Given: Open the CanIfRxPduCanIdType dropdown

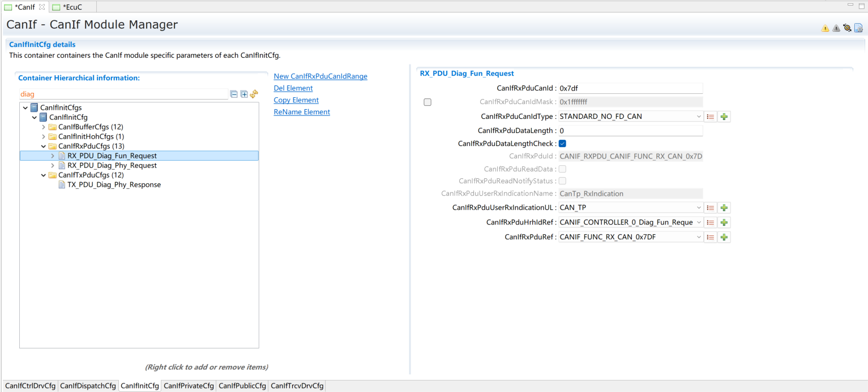Looking at the screenshot, I should tap(699, 117).
